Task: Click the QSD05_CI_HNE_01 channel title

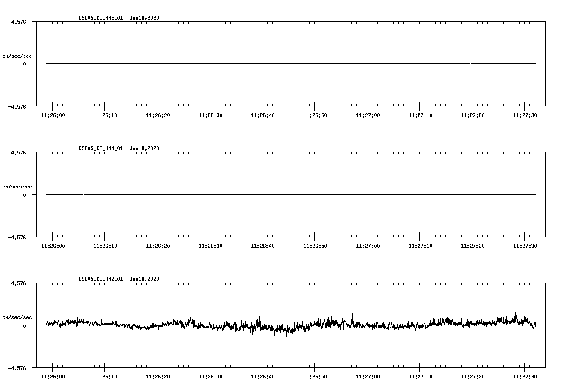Action: click(101, 18)
